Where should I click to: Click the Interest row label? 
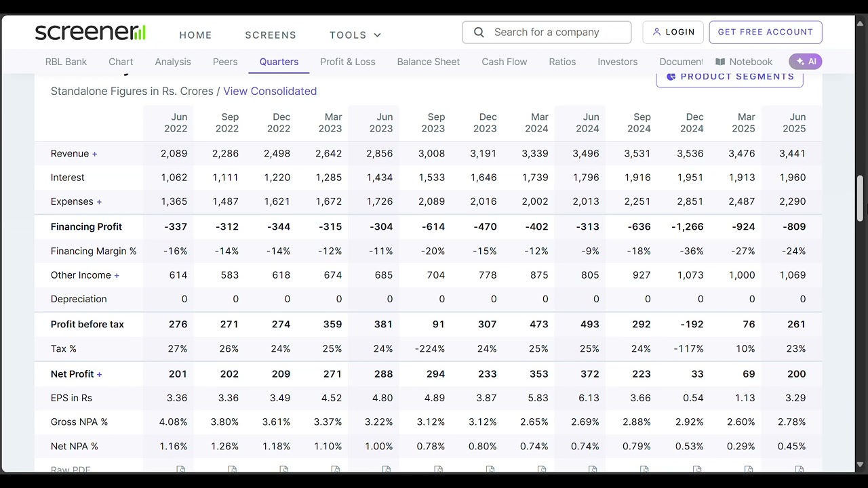click(68, 178)
